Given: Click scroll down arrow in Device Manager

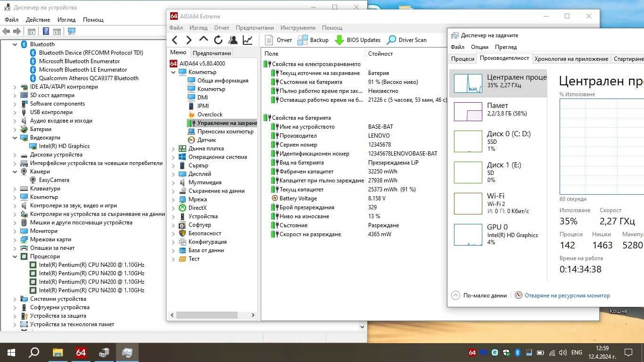Looking at the screenshot, I should (x=363, y=326).
